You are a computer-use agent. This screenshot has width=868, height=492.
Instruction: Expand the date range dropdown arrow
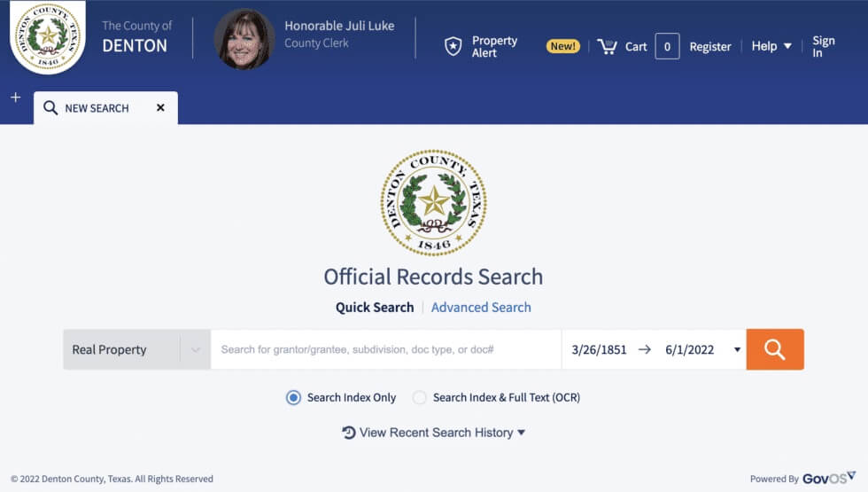[737, 349]
